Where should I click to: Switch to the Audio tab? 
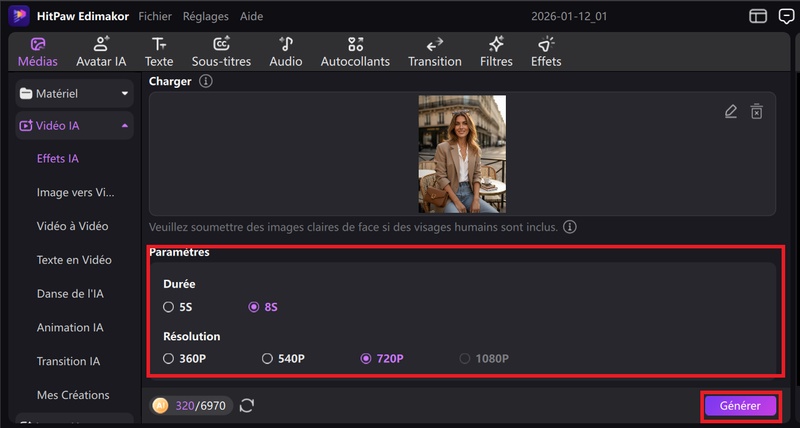[286, 52]
